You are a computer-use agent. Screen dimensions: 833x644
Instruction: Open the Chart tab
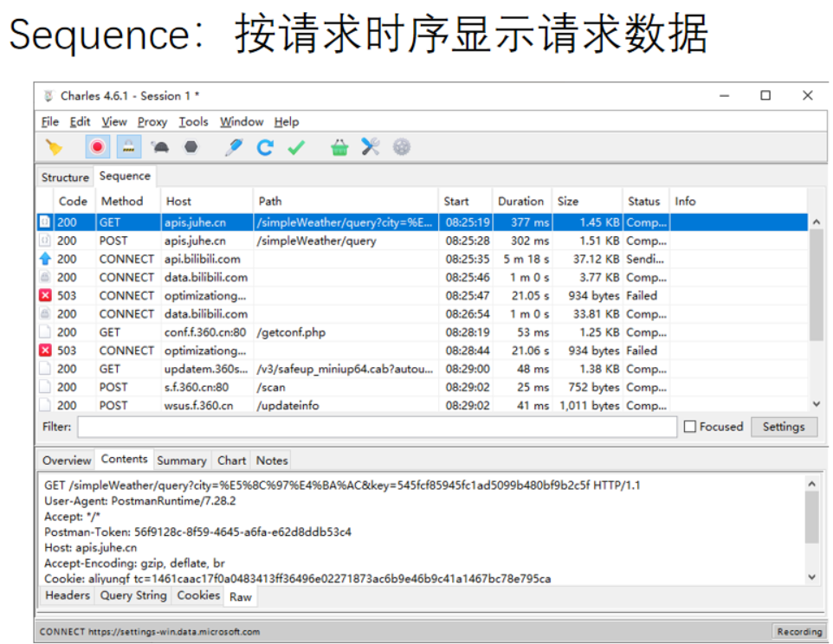point(231,460)
